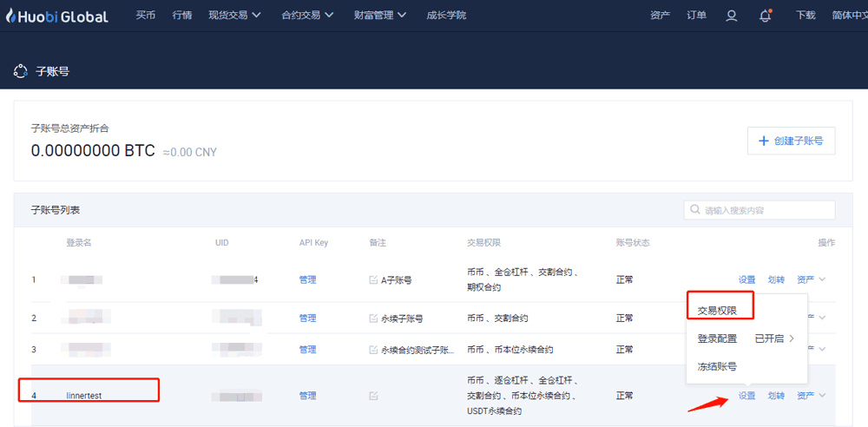Open the 成长学院 menu item
Image resolution: width=868 pixels, height=427 pixels.
tap(446, 16)
